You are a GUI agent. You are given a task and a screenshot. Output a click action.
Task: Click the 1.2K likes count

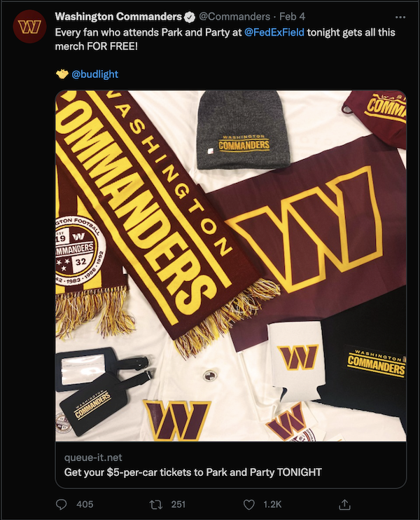tap(272, 505)
